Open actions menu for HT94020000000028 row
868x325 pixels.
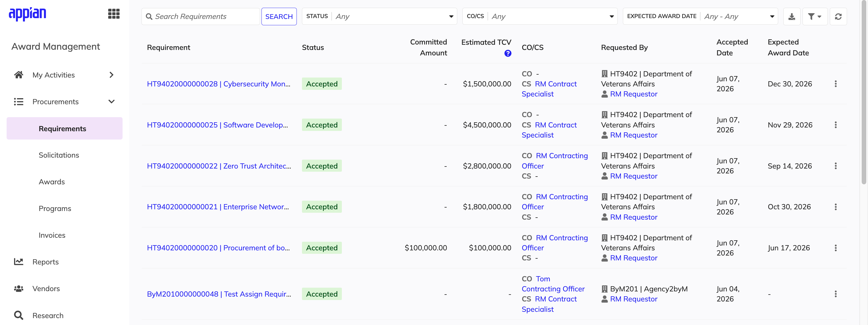tap(835, 84)
